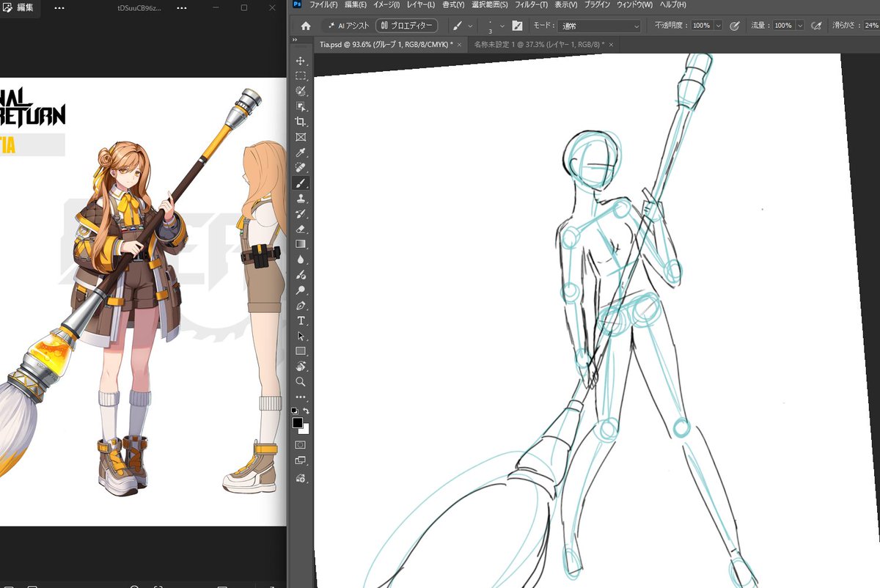The height and width of the screenshot is (588, 880).
Task: Click the white background color swatch
Action: coord(306,430)
